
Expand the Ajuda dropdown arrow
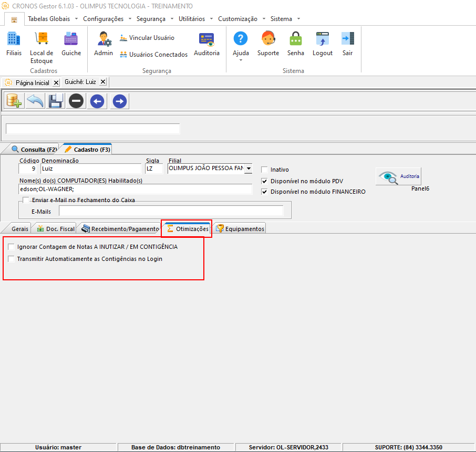tap(241, 60)
